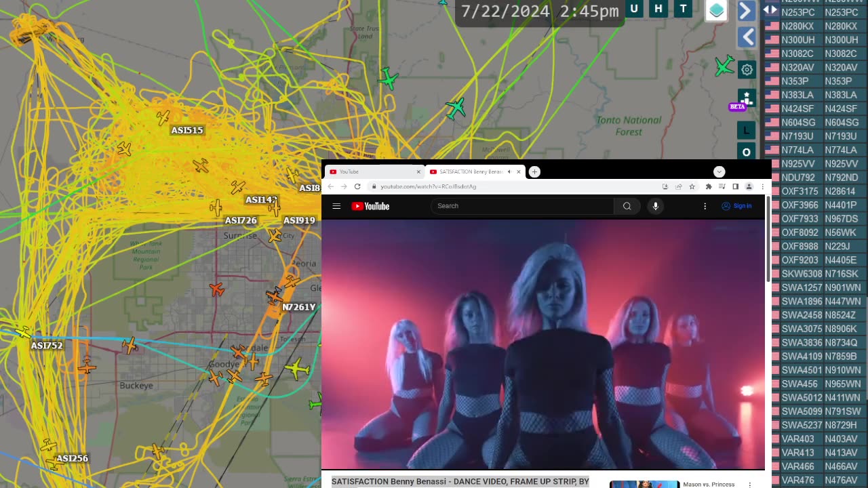This screenshot has height=488, width=868.
Task: Toggle the L labels button
Action: point(747,129)
